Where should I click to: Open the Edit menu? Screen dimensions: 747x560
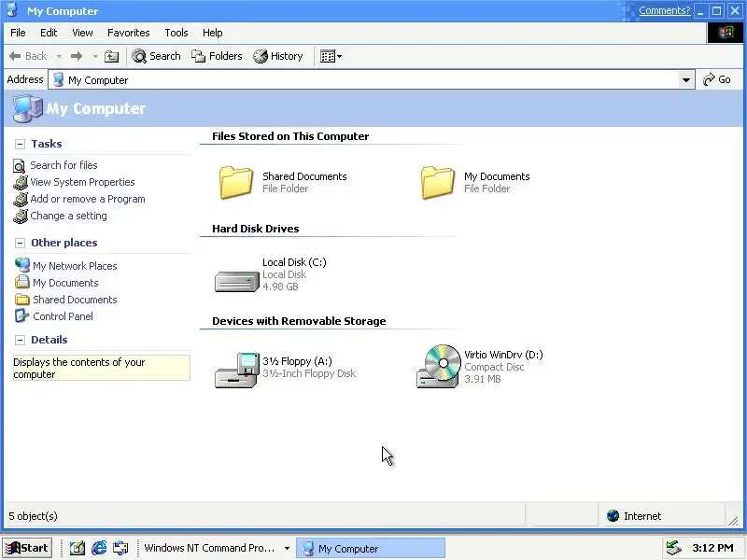49,33
